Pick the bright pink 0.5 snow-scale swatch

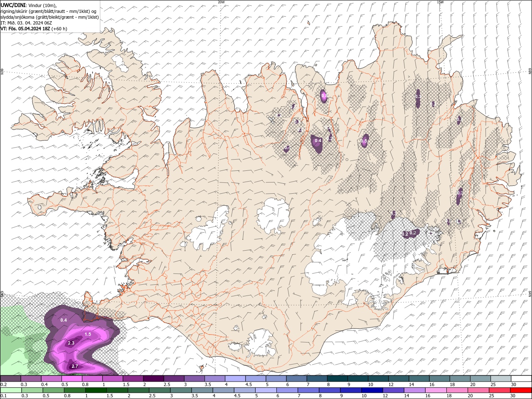[71, 379]
